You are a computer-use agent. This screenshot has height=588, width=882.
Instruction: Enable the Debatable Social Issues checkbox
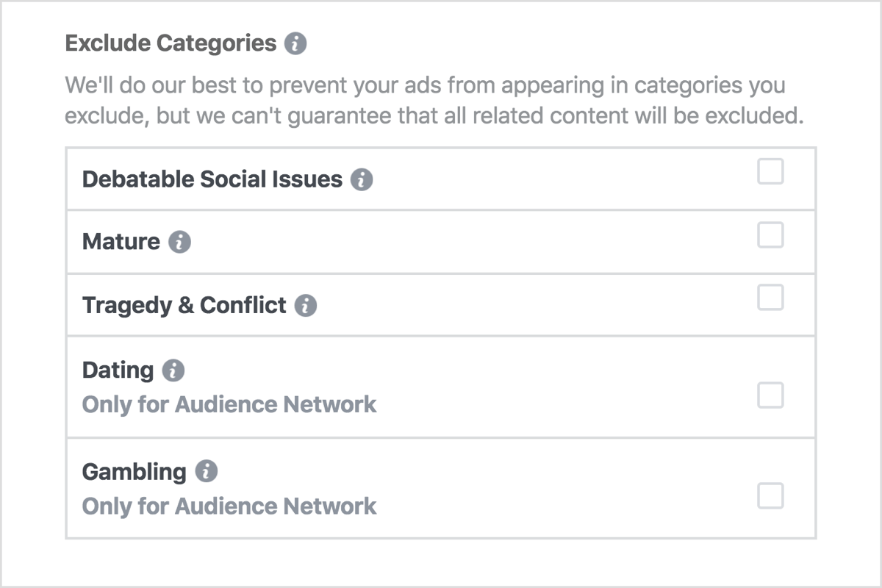pyautogui.click(x=770, y=172)
